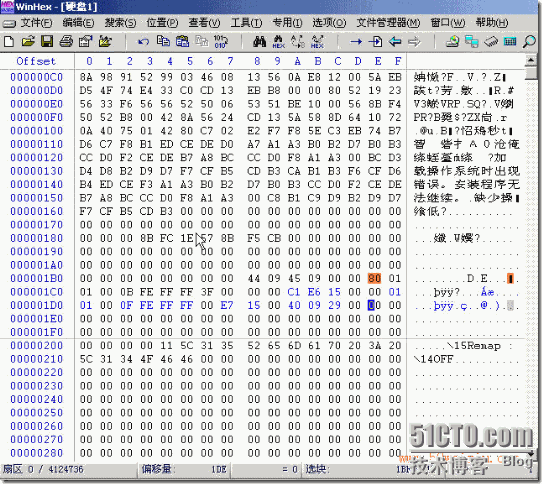
Task: Open the 搜索(S) menu
Action: [120, 23]
